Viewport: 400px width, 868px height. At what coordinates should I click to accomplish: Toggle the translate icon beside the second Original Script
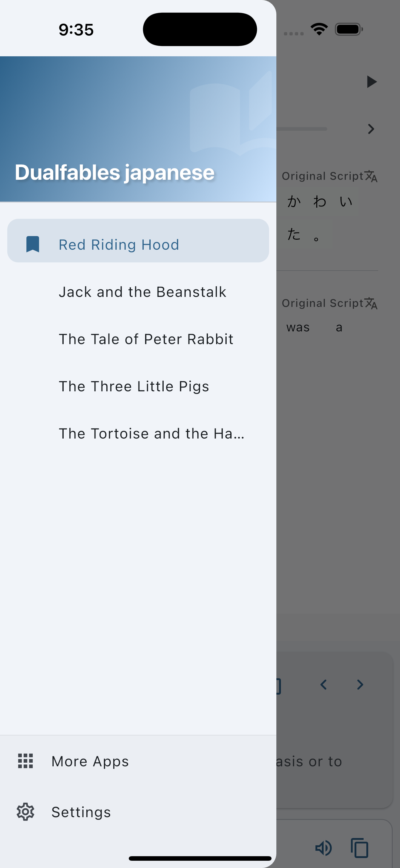[x=371, y=303]
